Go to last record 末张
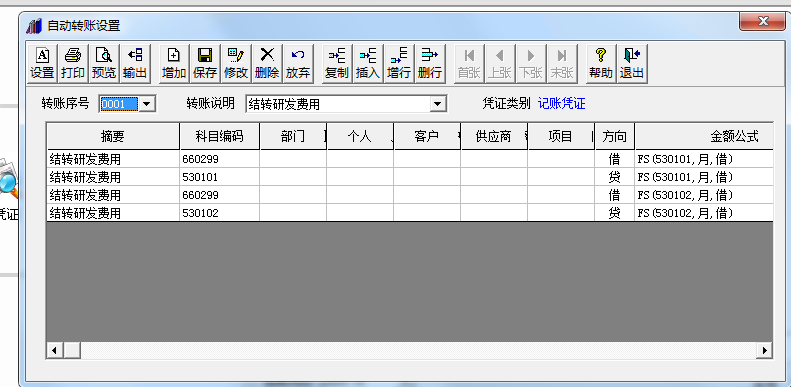Viewport: 791px width, 387px height. (562, 64)
